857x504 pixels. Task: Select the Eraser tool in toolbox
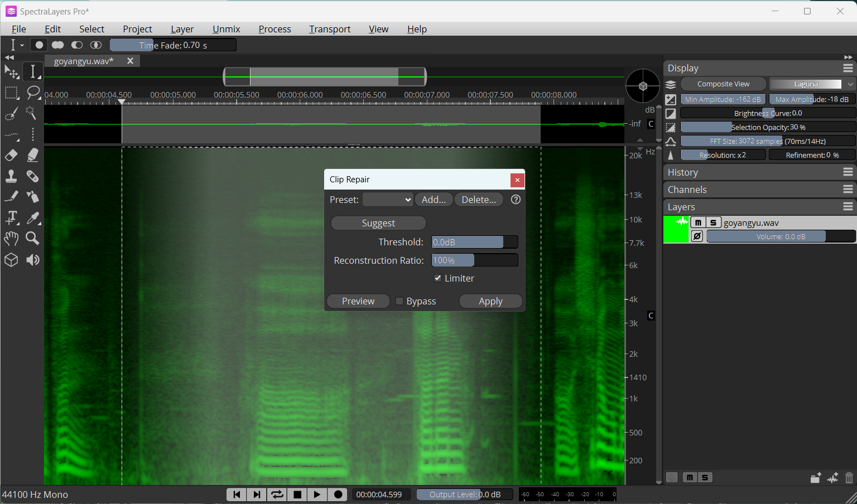(x=11, y=156)
